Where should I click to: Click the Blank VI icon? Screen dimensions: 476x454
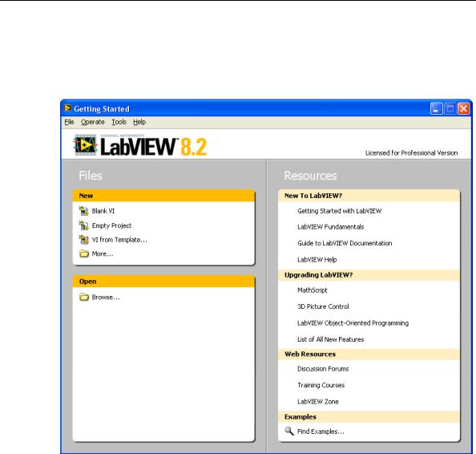coord(84,211)
